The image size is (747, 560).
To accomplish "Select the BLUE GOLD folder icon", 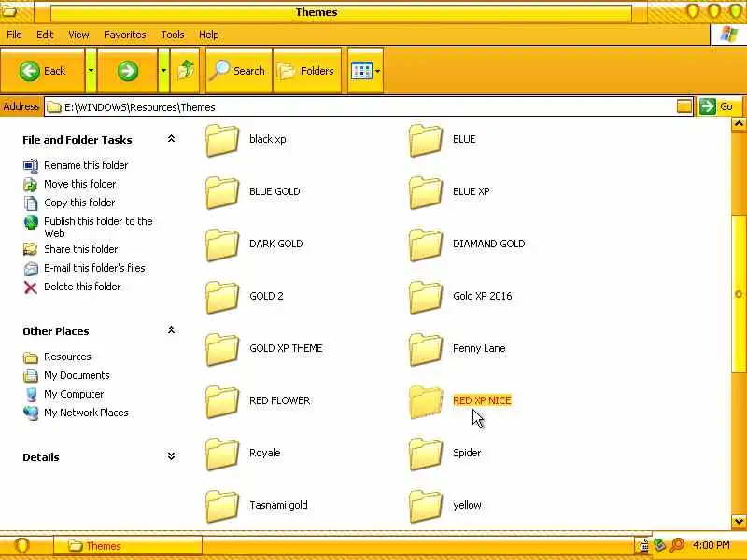I will click(222, 192).
